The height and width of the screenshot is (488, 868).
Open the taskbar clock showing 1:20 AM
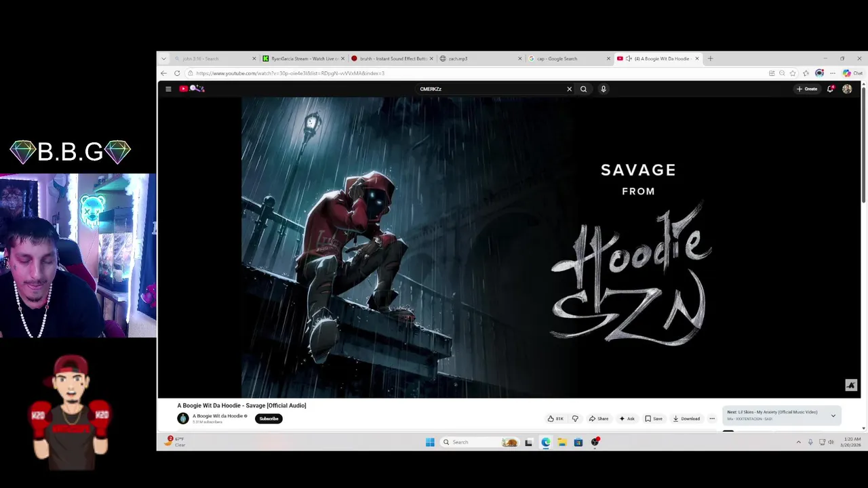pyautogui.click(x=850, y=442)
